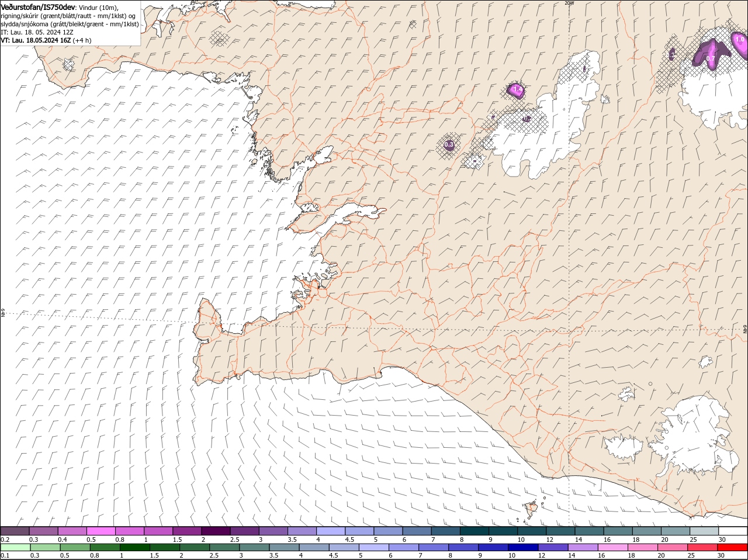Click the valid time line VT: Lau. 18.05.2024 16Z

36,40
